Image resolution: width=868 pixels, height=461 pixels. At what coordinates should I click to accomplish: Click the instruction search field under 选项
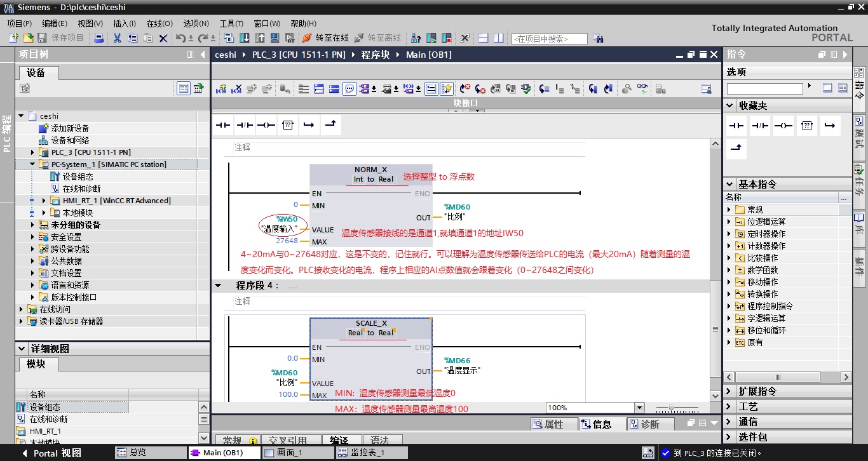(x=765, y=89)
